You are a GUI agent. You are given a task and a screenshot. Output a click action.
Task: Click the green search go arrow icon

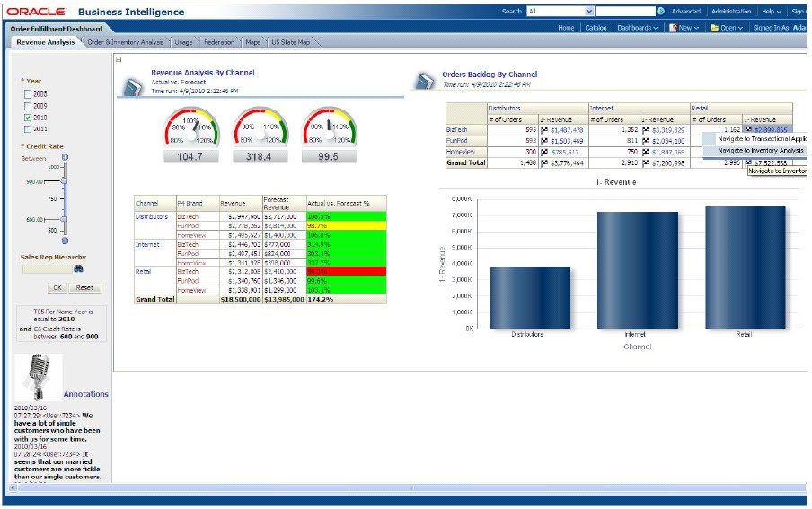[x=660, y=11]
